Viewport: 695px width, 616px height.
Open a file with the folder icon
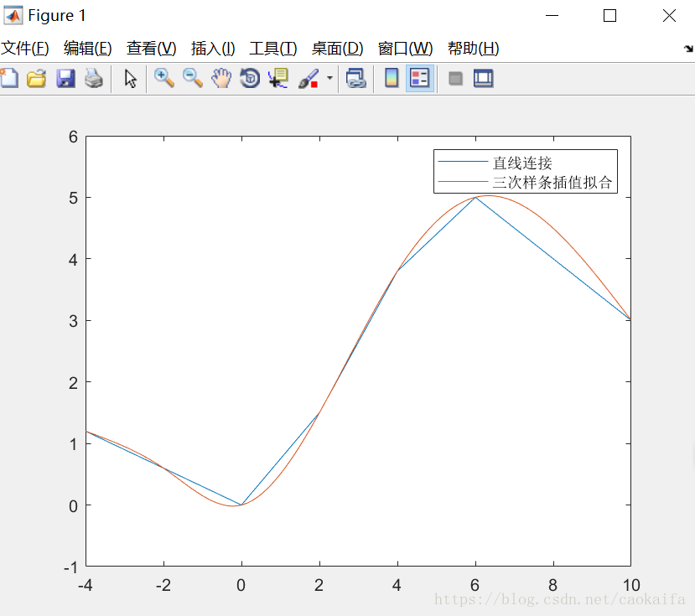point(36,79)
